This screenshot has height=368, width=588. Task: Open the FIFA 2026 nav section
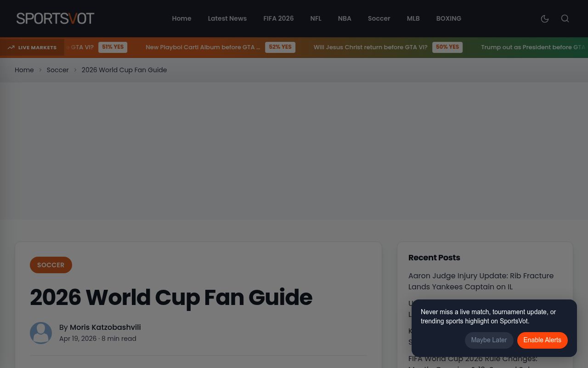pos(278,18)
